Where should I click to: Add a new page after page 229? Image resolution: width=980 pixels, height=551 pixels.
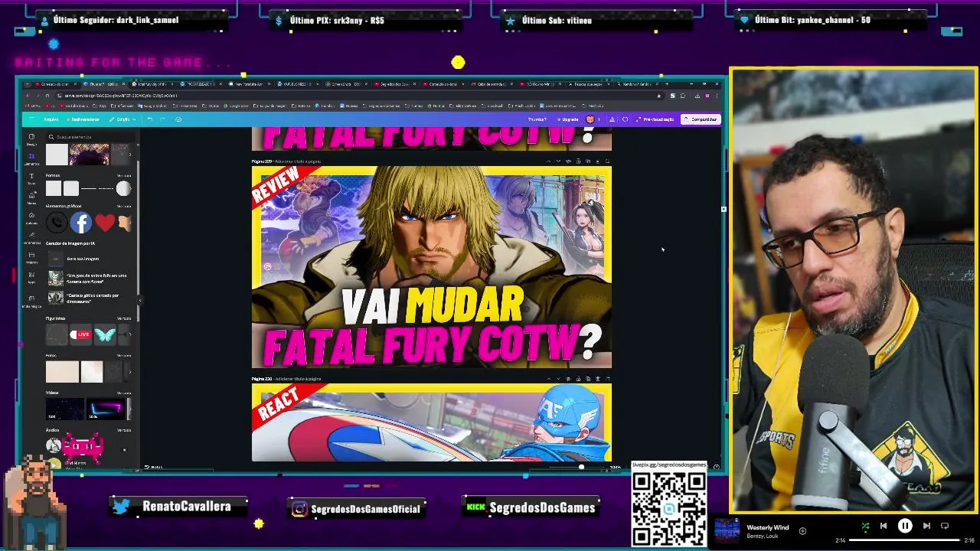607,161
